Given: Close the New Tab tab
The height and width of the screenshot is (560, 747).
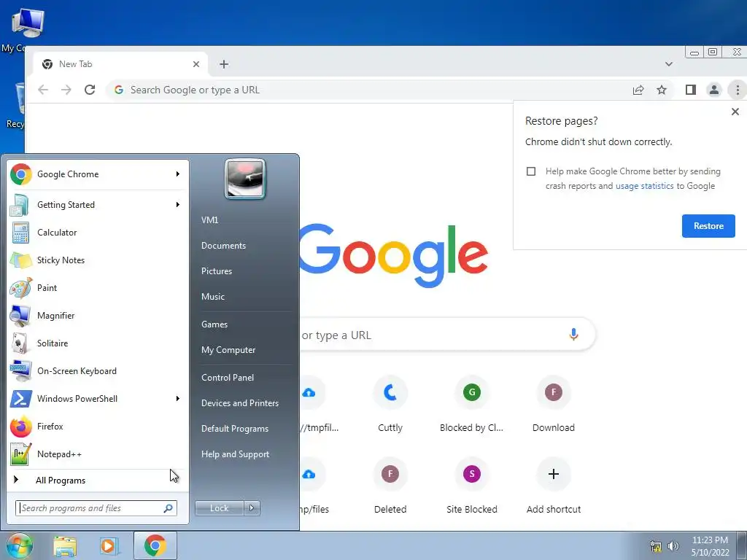Looking at the screenshot, I should click(196, 64).
